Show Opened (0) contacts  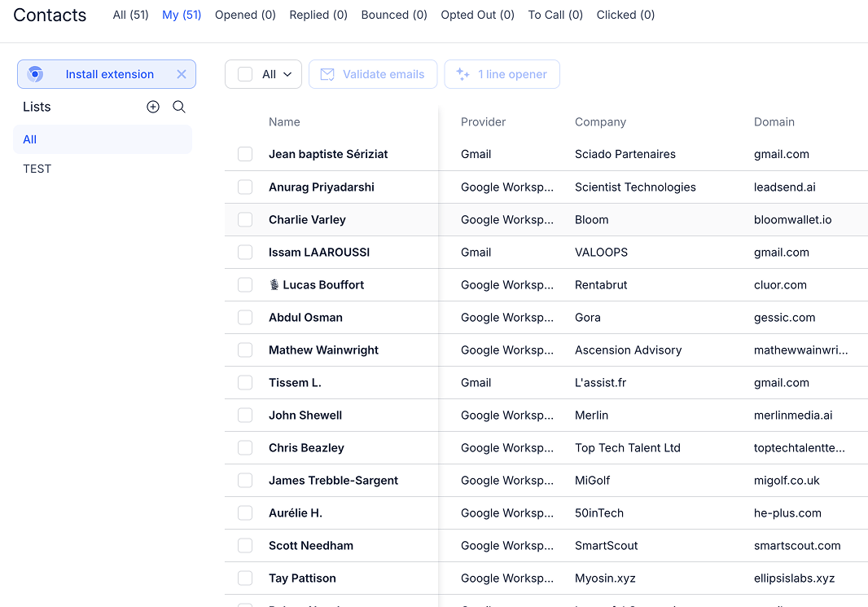coord(245,15)
